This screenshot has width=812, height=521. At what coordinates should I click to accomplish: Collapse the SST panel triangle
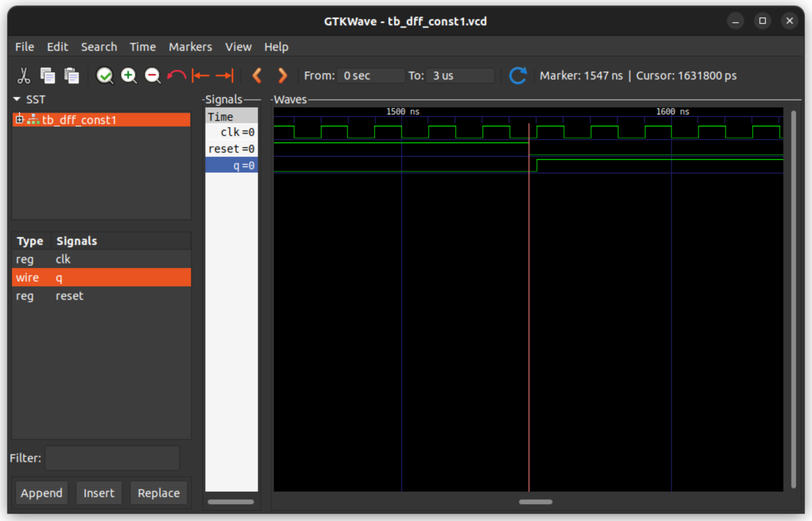point(17,99)
